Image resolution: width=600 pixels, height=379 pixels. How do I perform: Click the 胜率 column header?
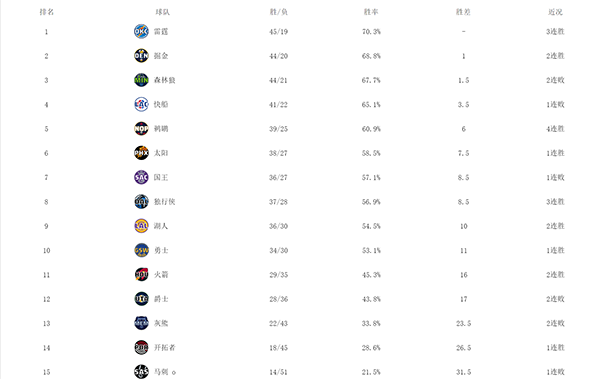pyautogui.click(x=371, y=12)
